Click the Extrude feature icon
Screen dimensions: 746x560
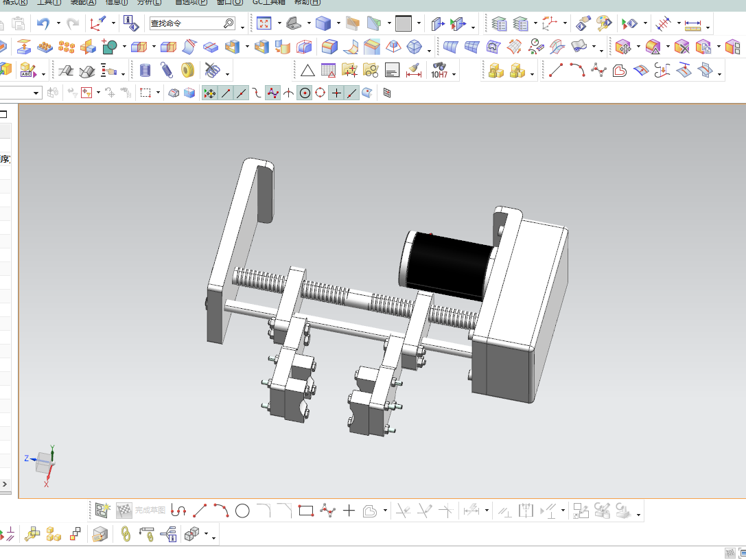pos(23,47)
